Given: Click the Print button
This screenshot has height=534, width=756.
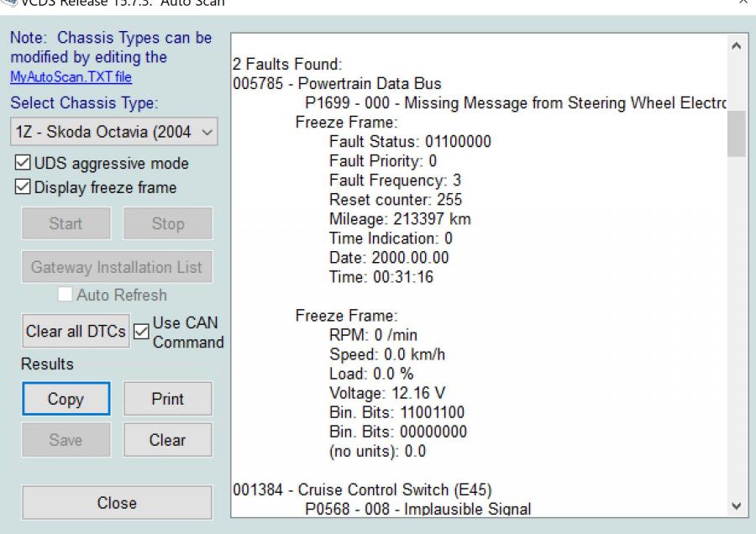Looking at the screenshot, I should point(167,399).
